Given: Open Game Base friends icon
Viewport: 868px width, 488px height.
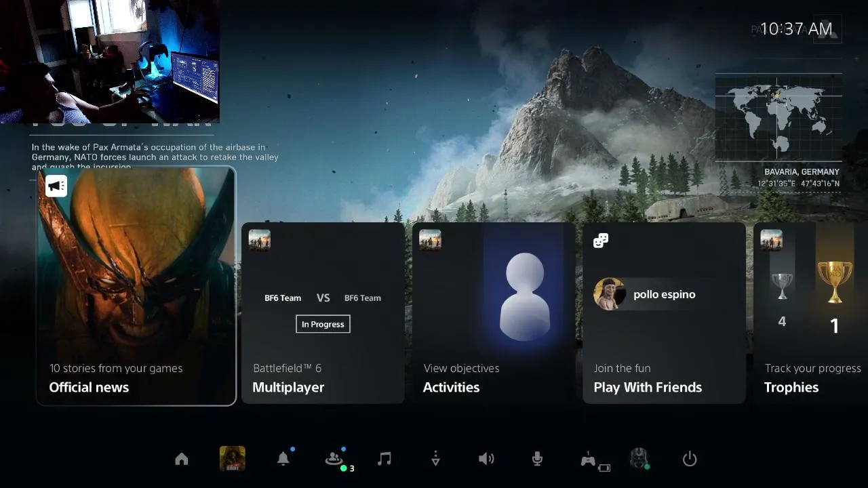Looking at the screenshot, I should point(334,460).
